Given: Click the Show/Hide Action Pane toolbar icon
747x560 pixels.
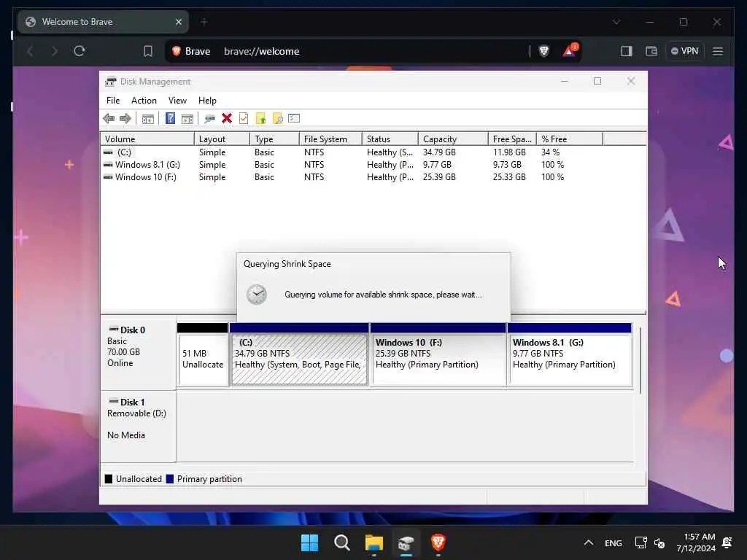Looking at the screenshot, I should pos(187,119).
